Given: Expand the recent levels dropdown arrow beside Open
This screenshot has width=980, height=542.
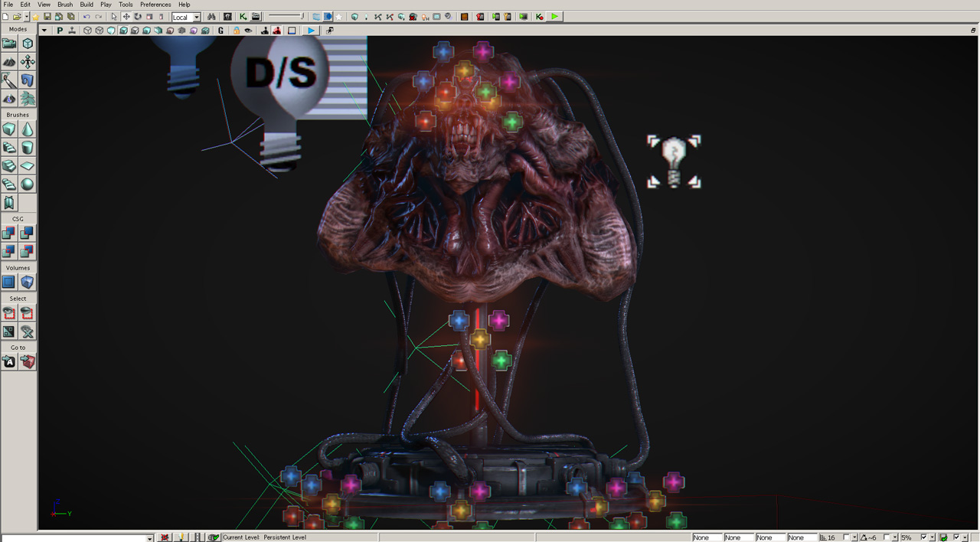Looking at the screenshot, I should coord(27,17).
